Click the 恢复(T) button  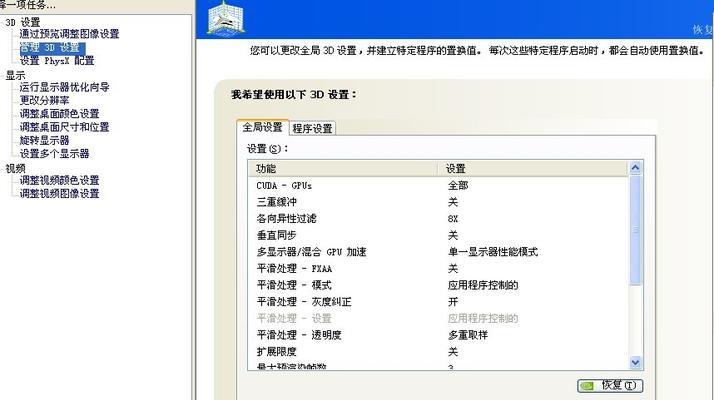[610, 385]
